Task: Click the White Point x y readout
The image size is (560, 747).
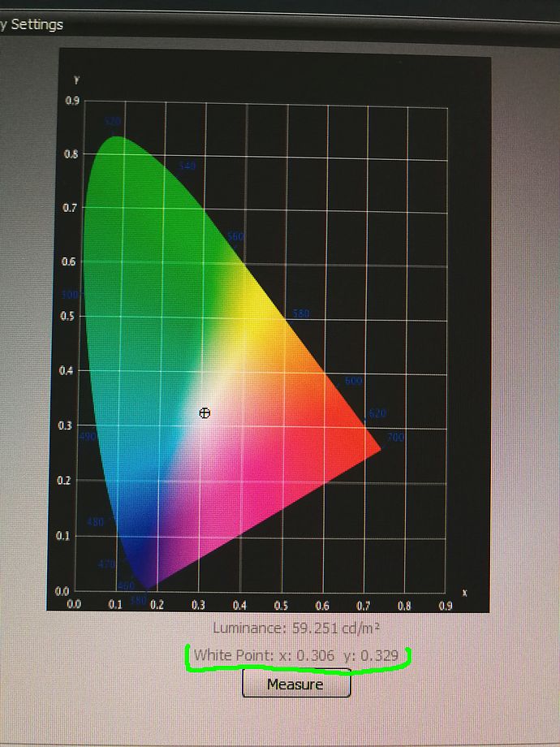Action: point(296,654)
